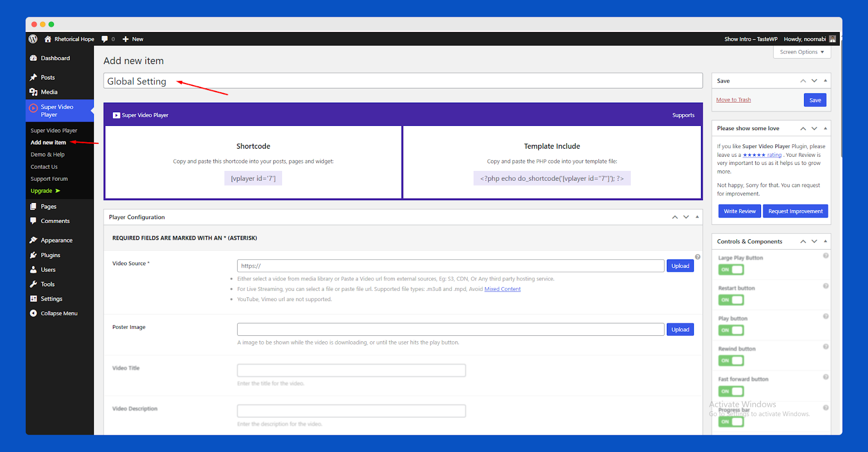Click help icon for Rewind button
This screenshot has width=868, height=452.
pyautogui.click(x=826, y=347)
